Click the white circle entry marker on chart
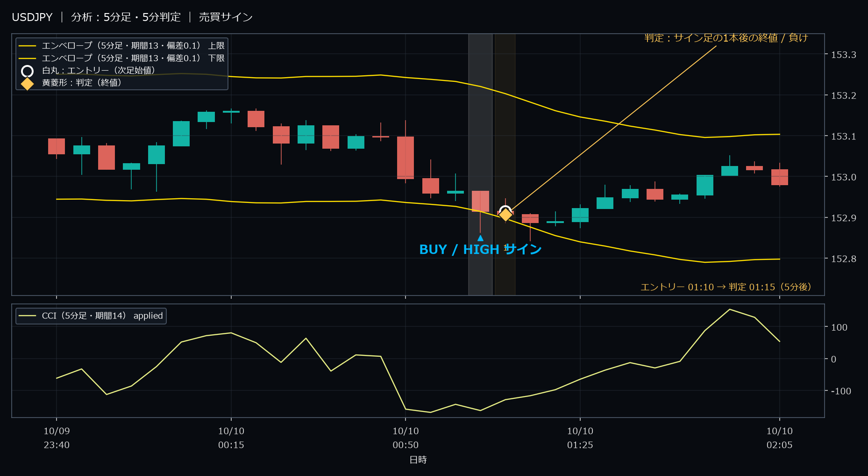The height and width of the screenshot is (476, 868). tap(505, 211)
